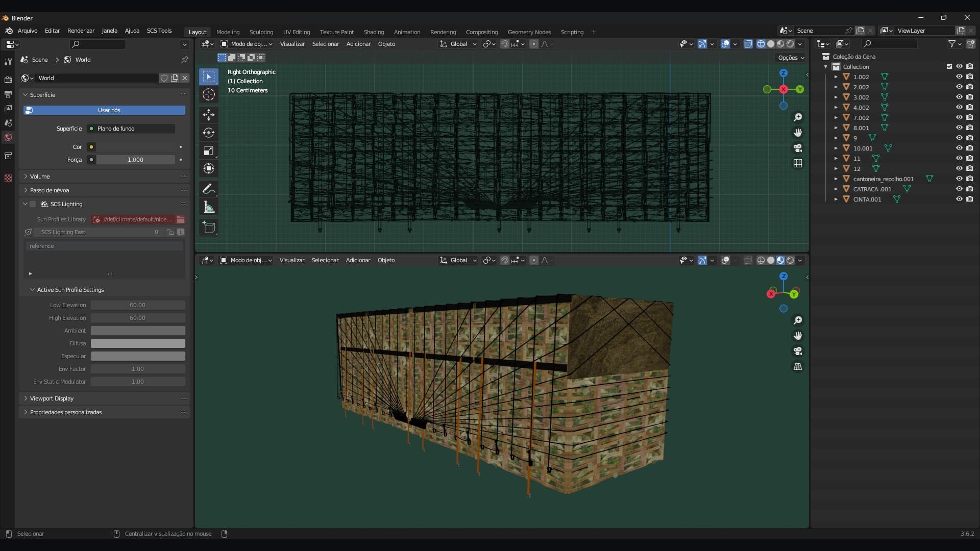Click the Força value slider
The width and height of the screenshot is (980, 551).
pyautogui.click(x=135, y=160)
